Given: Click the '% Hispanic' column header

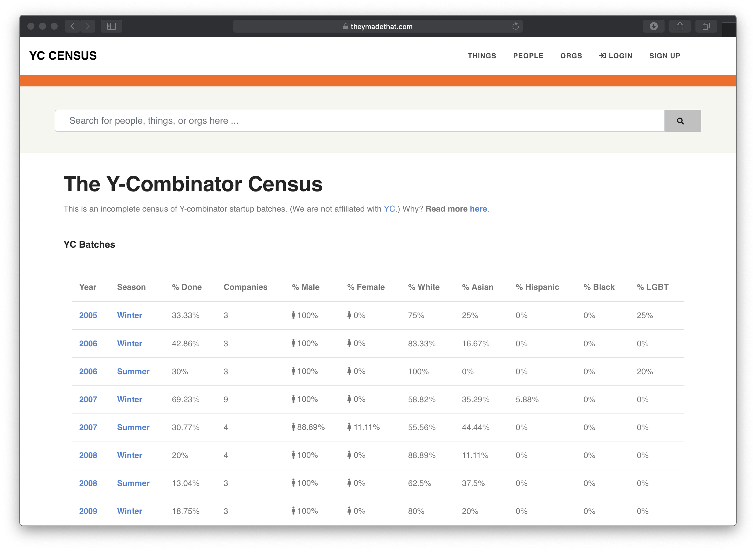Looking at the screenshot, I should point(537,287).
